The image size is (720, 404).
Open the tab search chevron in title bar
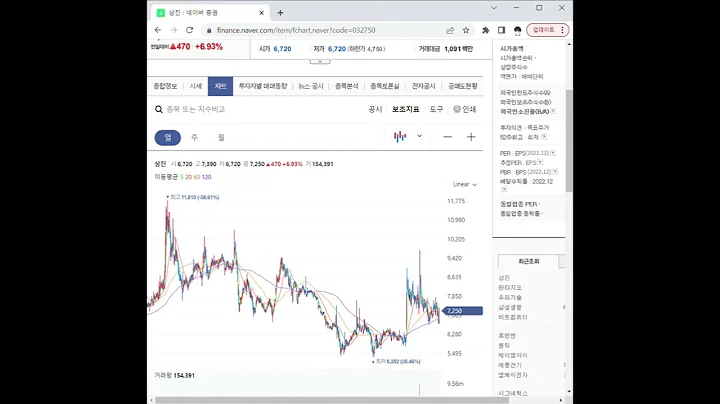tap(494, 8)
